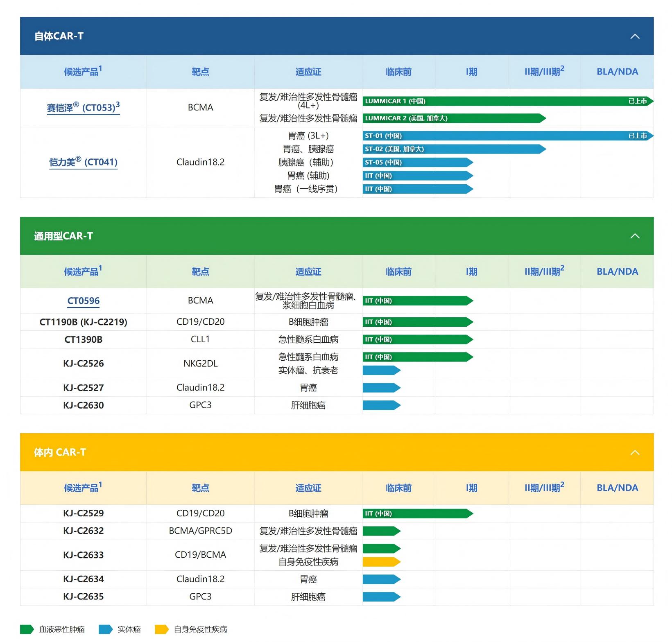Click 临床前 header in 体内 CAR-T table

pos(399,488)
